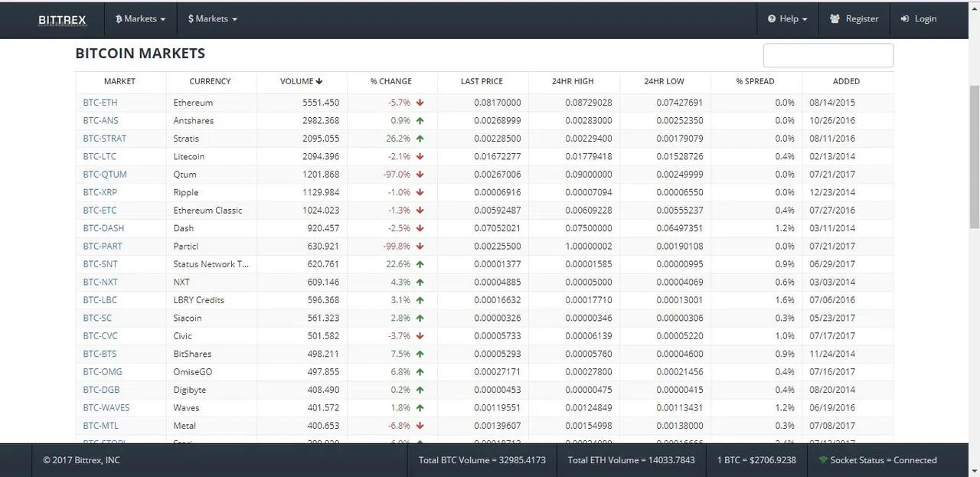Open the BTC-STRAT market link
The width and height of the screenshot is (980, 477).
pyautogui.click(x=105, y=139)
